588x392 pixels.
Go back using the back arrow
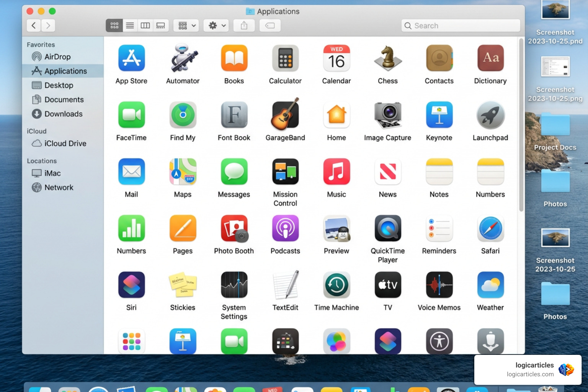coord(34,26)
